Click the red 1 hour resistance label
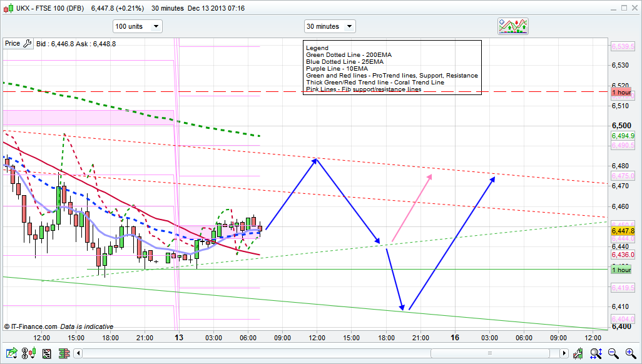Screen dimensions: 642x364 coord(621,92)
